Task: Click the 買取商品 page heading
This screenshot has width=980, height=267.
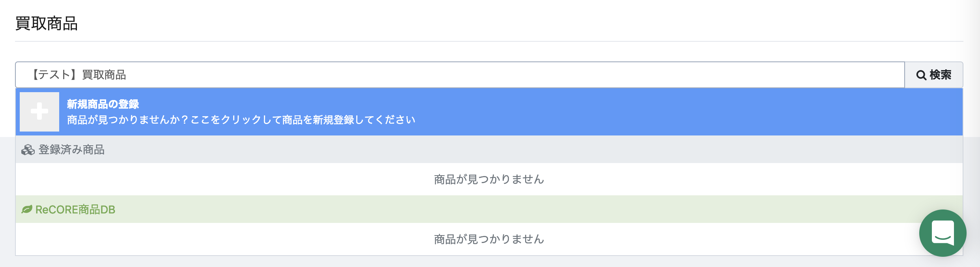Action: pos(47,23)
